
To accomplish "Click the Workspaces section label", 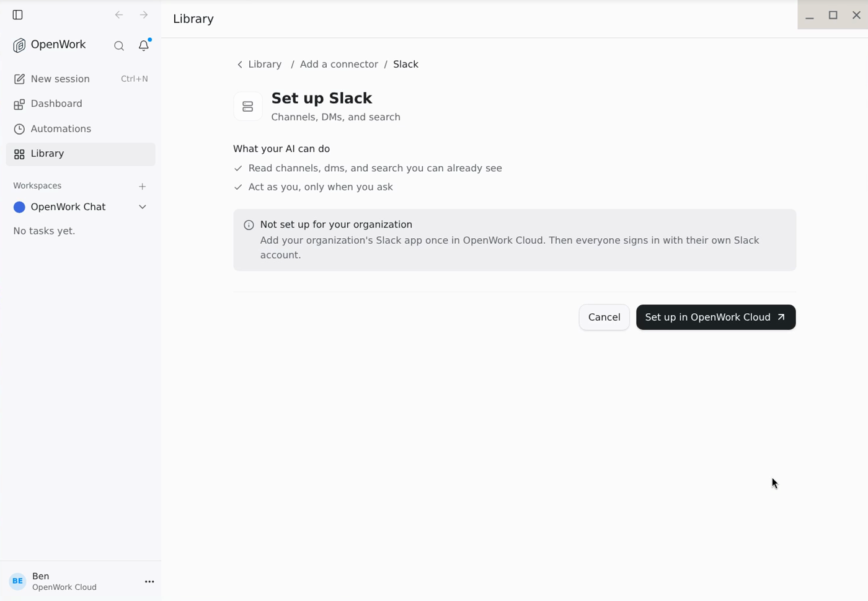I will tap(37, 186).
